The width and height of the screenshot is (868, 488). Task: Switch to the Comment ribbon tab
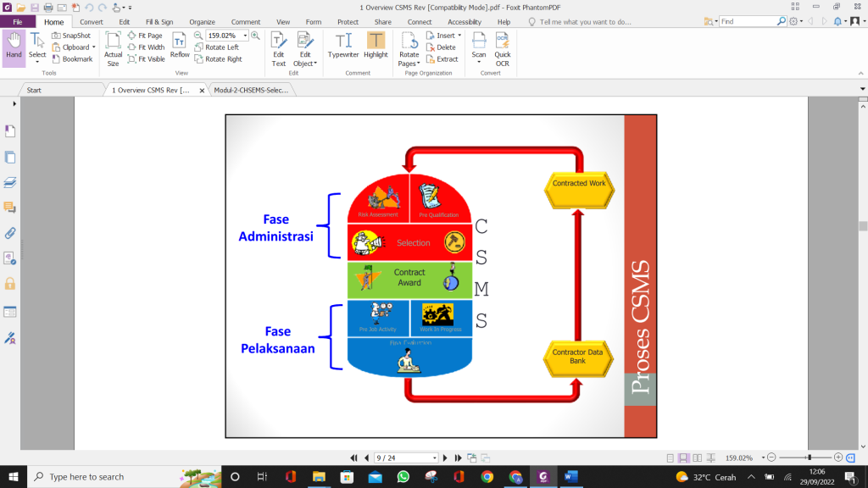[246, 21]
